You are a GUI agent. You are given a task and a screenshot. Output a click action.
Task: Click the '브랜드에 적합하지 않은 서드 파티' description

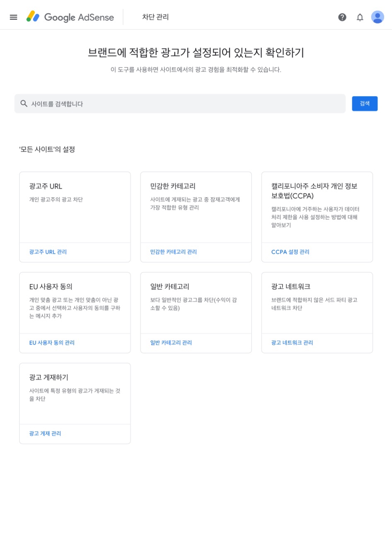315,304
